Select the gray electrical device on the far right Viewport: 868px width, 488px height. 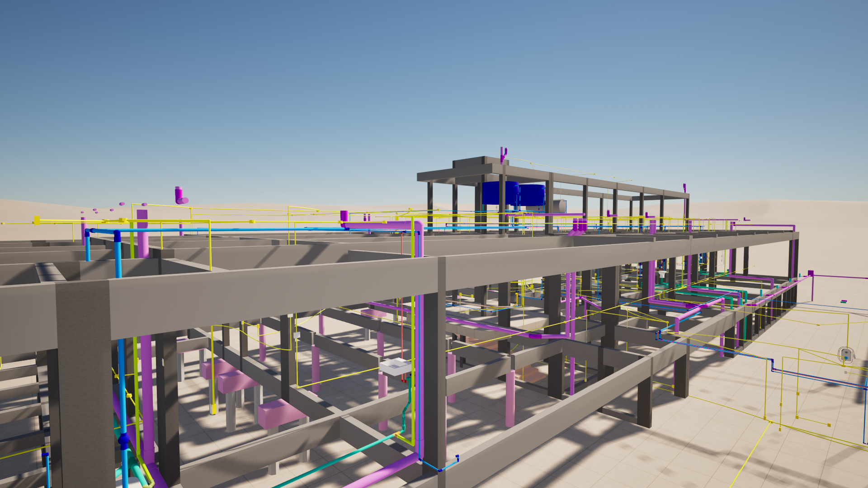tap(846, 354)
